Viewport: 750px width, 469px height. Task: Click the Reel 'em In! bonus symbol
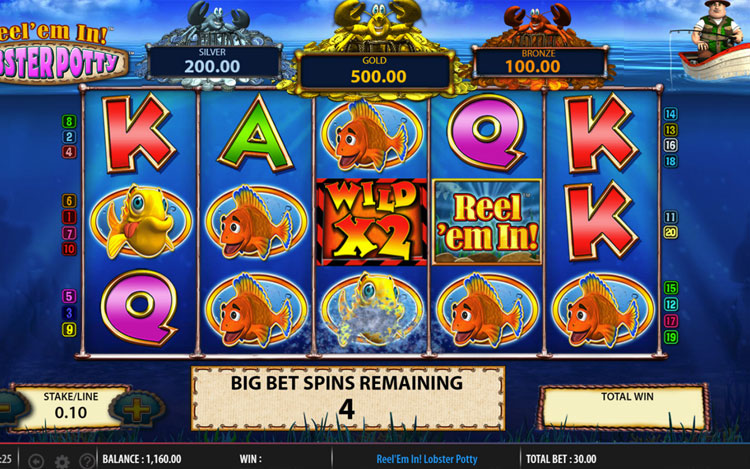487,222
